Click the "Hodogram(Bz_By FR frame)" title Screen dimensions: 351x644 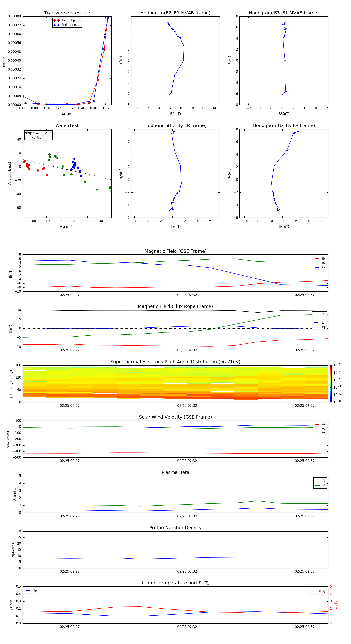[x=175, y=125]
